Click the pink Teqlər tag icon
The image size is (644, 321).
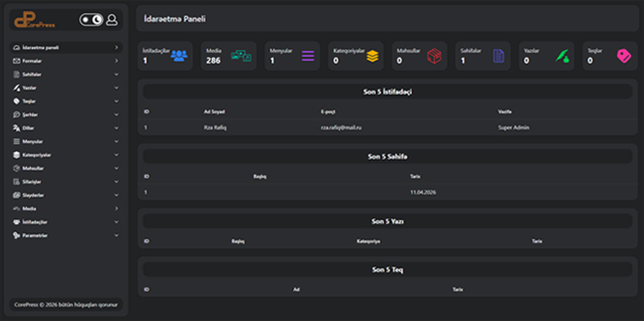[624, 56]
